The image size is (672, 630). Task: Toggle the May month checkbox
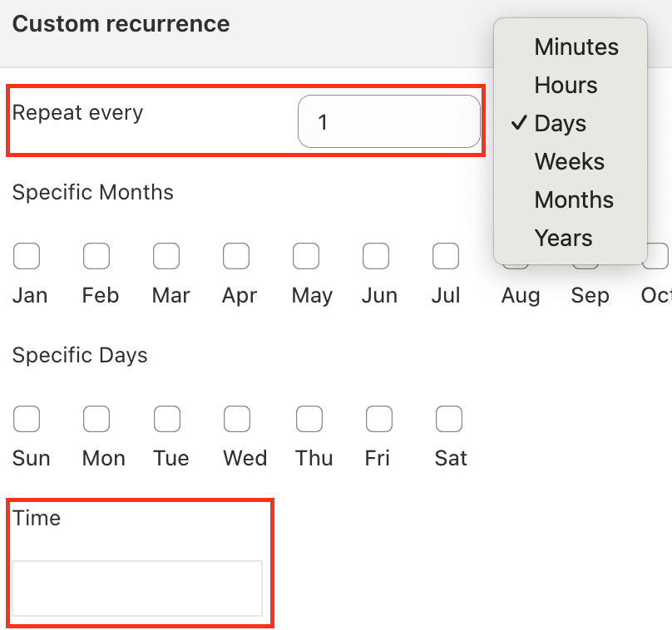[x=306, y=257]
